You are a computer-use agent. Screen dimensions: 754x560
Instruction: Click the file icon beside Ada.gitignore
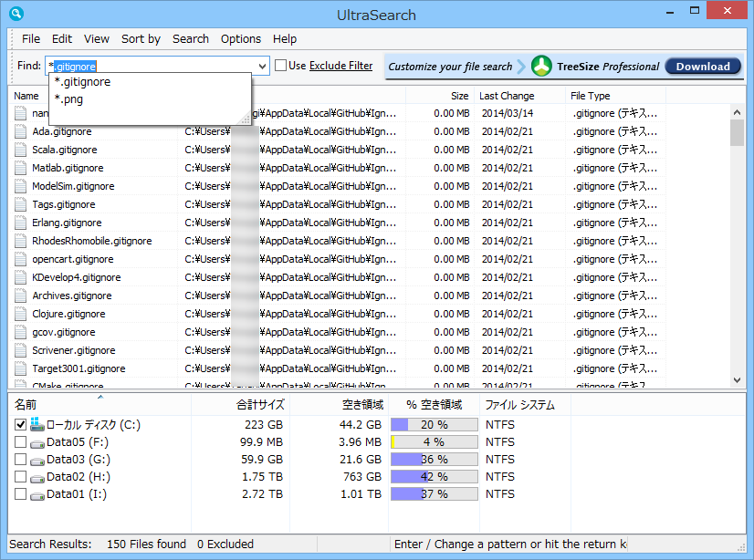(21, 130)
